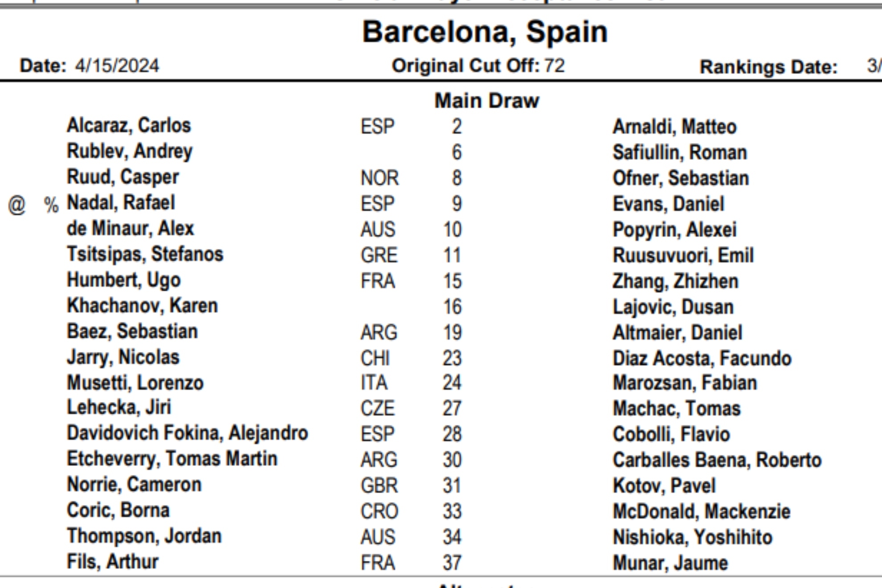Click player name Alcaraz, Carlos
Image resolution: width=882 pixels, height=588 pixels.
point(129,126)
